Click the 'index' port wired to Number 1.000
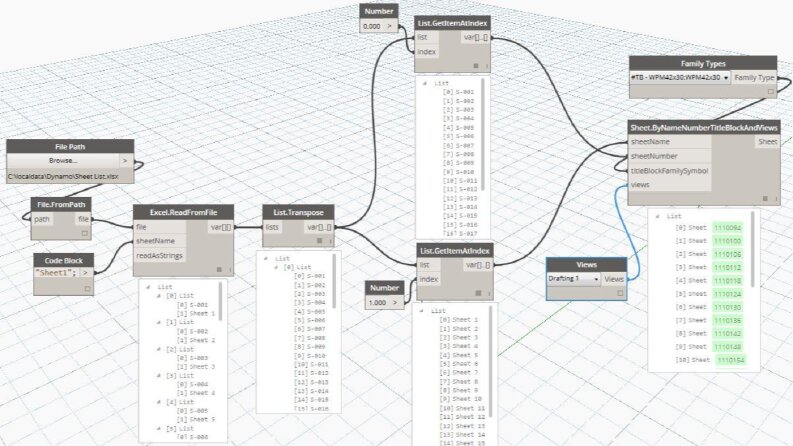The height and width of the screenshot is (446, 793). pos(429,279)
